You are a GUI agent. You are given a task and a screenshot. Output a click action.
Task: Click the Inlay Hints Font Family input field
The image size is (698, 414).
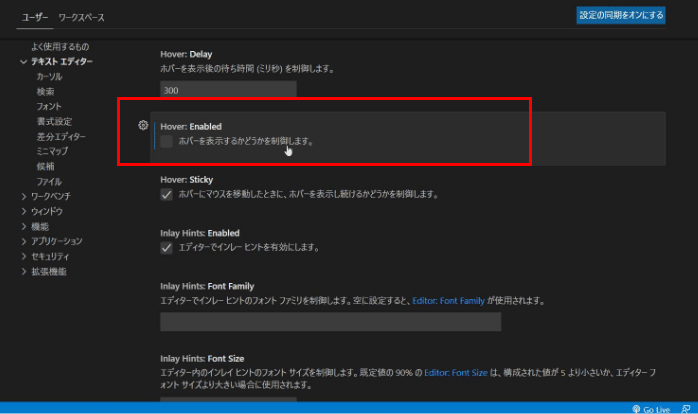(x=331, y=322)
